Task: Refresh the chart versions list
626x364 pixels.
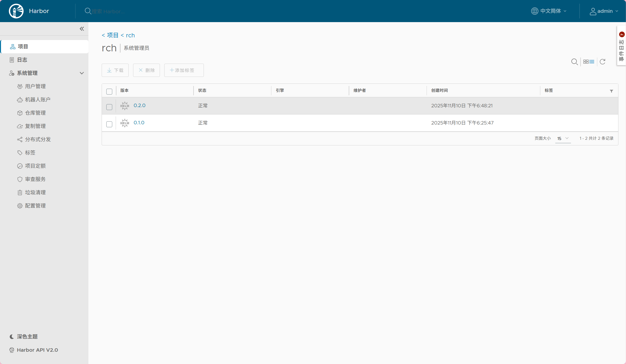Action: pyautogui.click(x=602, y=62)
